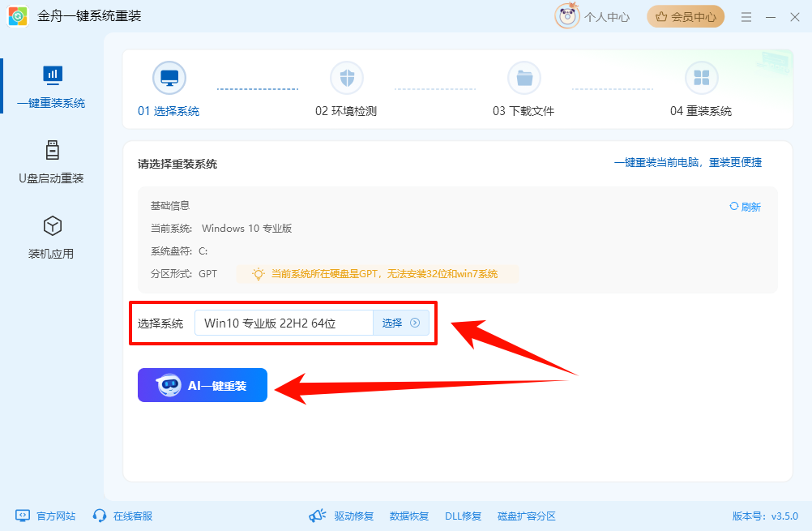The width and height of the screenshot is (812, 531).
Task: Open 在线客服 link
Action: pyautogui.click(x=133, y=516)
